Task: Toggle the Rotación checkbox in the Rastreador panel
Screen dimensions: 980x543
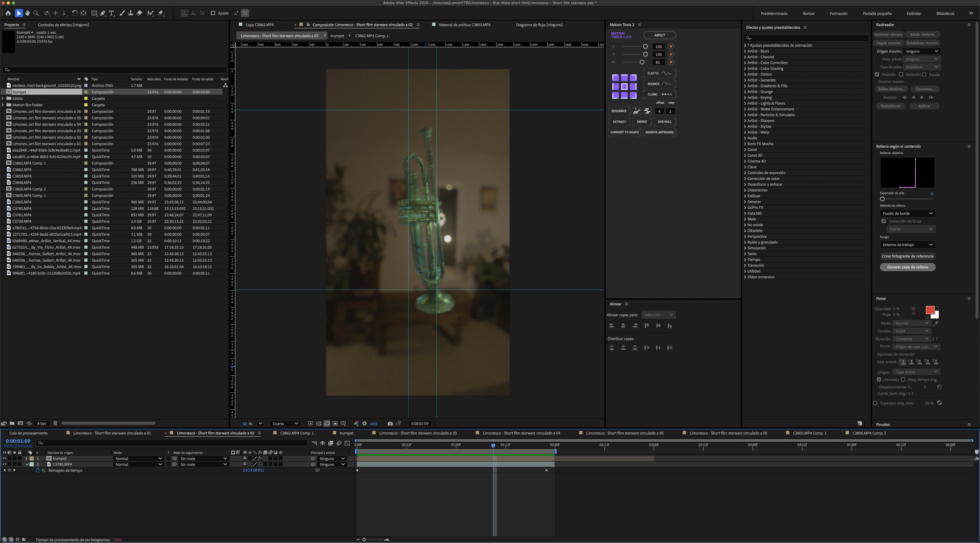Action: [x=901, y=75]
